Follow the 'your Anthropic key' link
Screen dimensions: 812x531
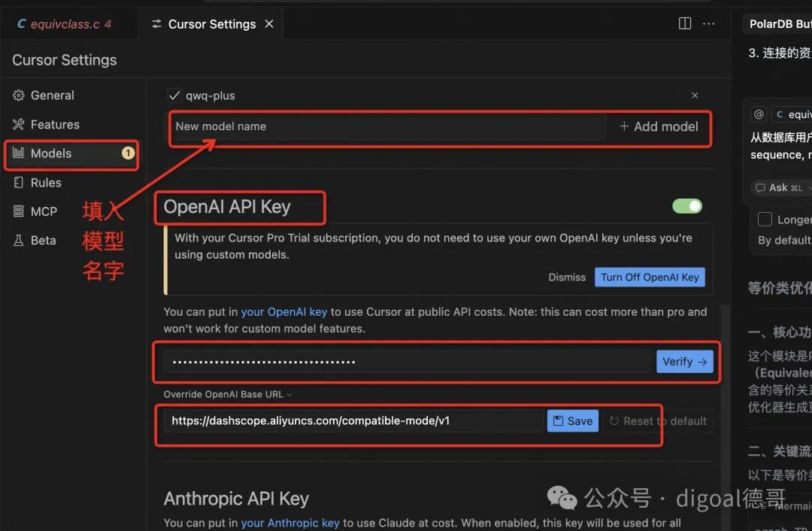pos(290,523)
